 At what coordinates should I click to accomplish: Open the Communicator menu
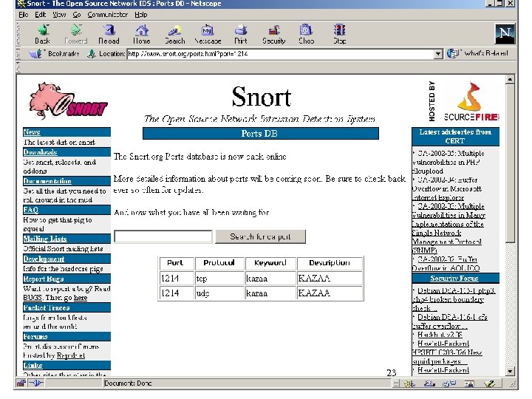coord(107,14)
